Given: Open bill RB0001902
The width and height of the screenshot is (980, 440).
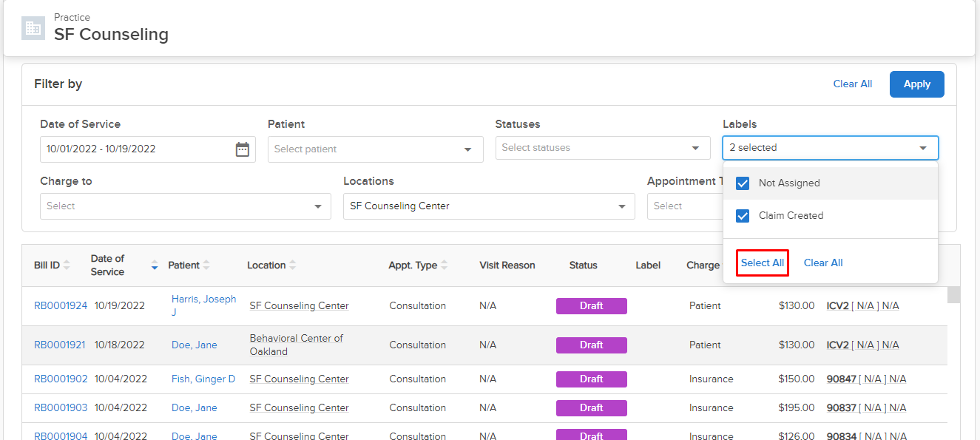Looking at the screenshot, I should point(61,379).
